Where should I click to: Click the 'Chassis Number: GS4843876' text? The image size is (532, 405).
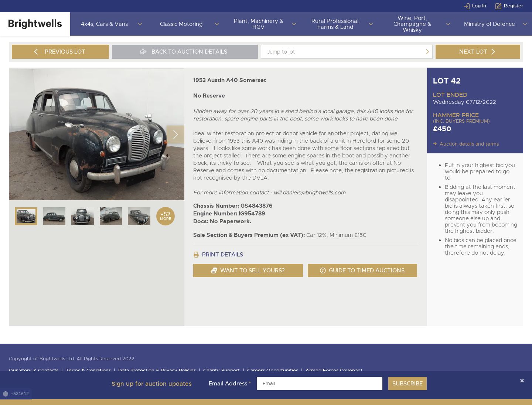233,206
